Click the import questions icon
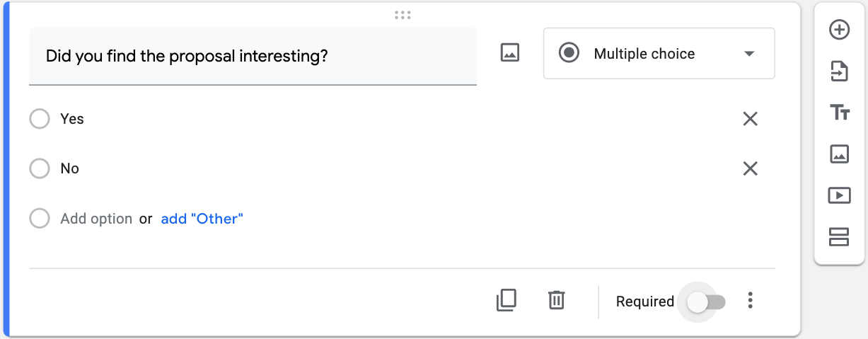The image size is (868, 339). [839, 71]
